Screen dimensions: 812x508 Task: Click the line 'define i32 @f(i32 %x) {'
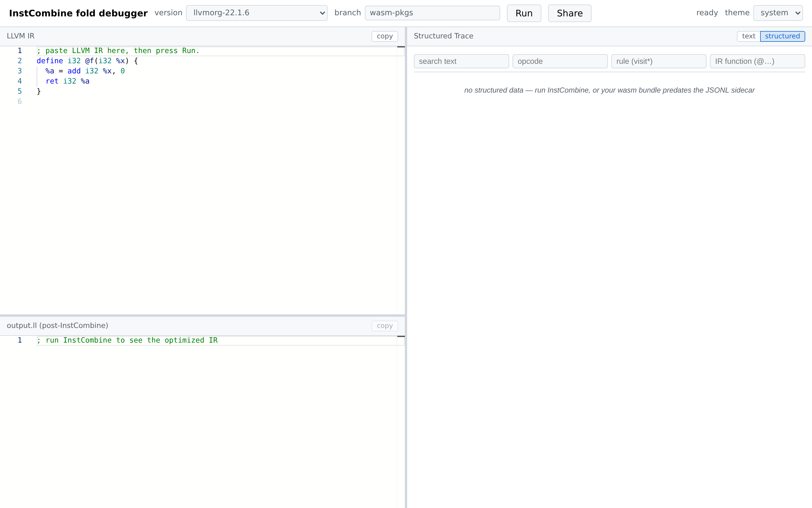pyautogui.click(x=87, y=61)
